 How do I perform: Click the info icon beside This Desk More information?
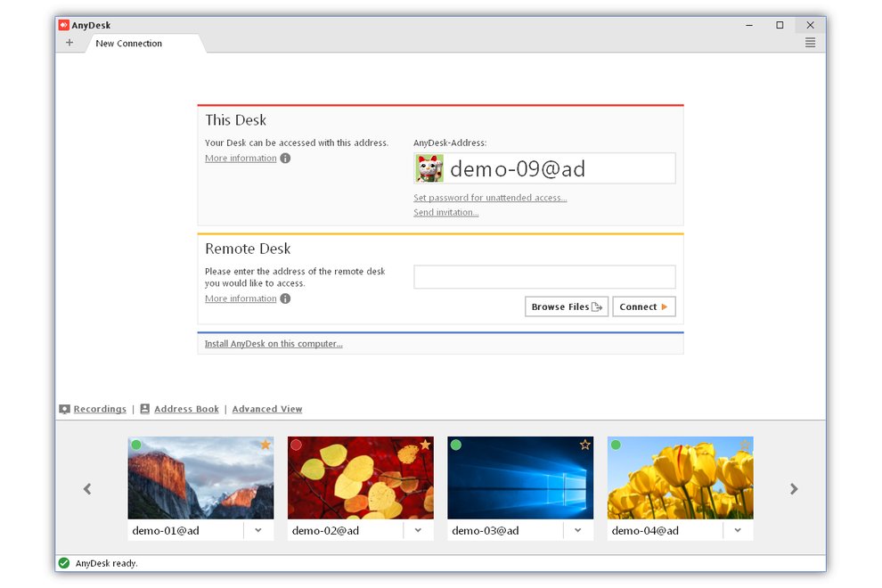point(285,158)
